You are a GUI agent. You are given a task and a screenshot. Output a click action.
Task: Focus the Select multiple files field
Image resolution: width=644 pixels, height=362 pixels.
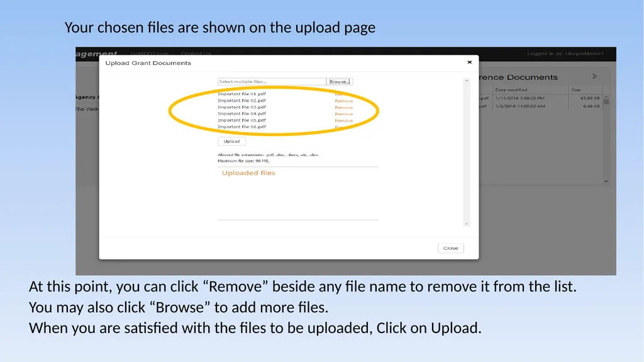point(272,81)
